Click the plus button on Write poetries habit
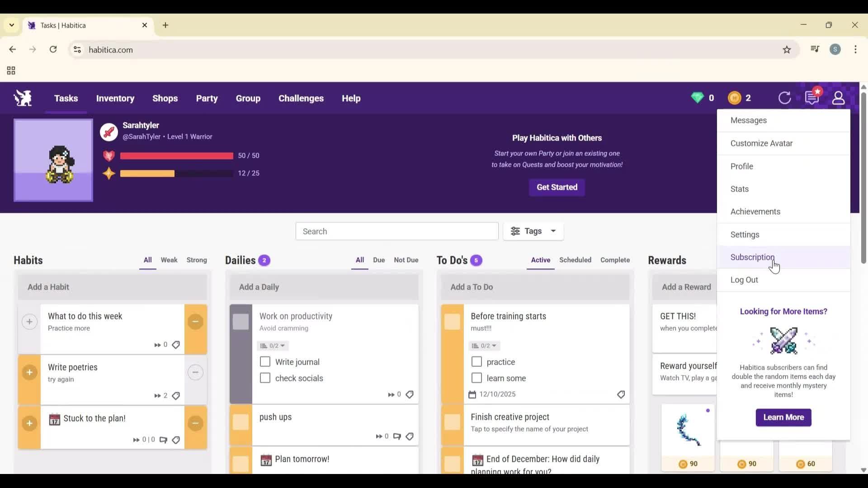The width and height of the screenshot is (868, 488). point(29,373)
